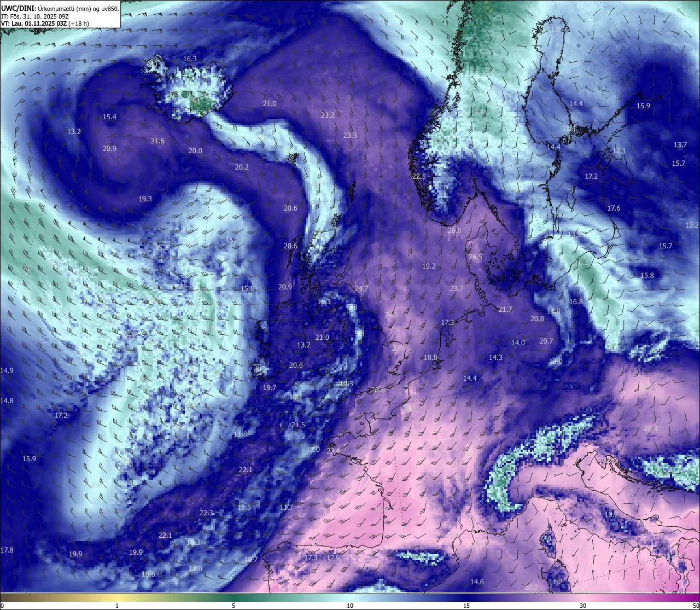Image resolution: width=700 pixels, height=610 pixels.
Task: Click the 22.5 value off Norway's coast
Action: (419, 176)
